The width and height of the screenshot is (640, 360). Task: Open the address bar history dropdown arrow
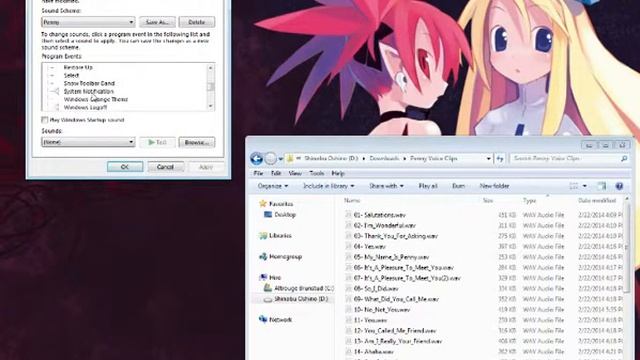[489, 158]
